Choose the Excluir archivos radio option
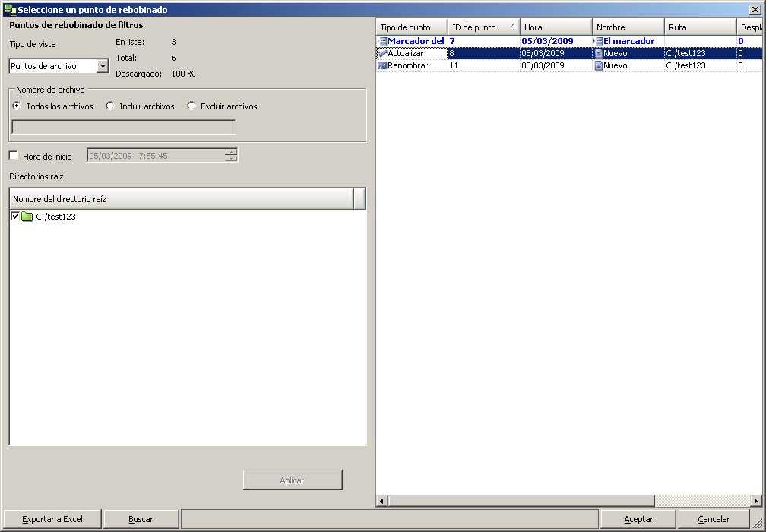Image resolution: width=766 pixels, height=532 pixels. (191, 106)
